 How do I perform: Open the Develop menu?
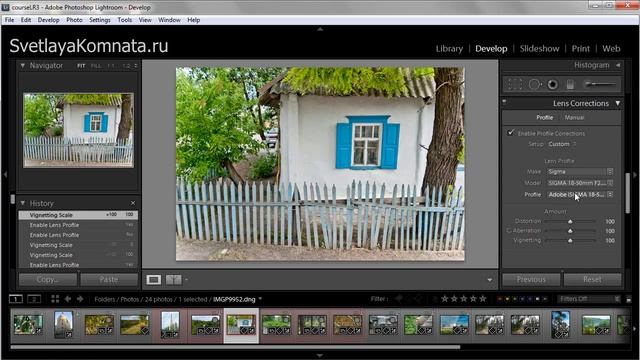pos(49,20)
